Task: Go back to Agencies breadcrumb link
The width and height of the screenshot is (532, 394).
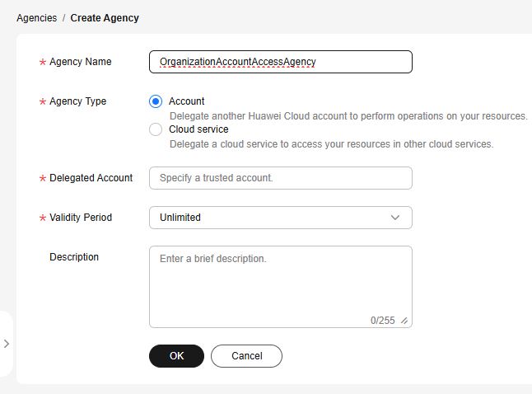Action: click(36, 17)
